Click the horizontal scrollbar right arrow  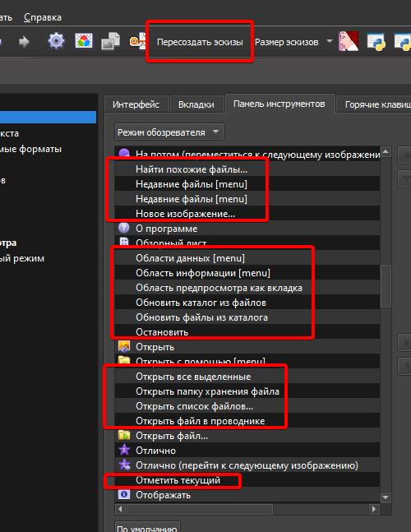click(374, 509)
